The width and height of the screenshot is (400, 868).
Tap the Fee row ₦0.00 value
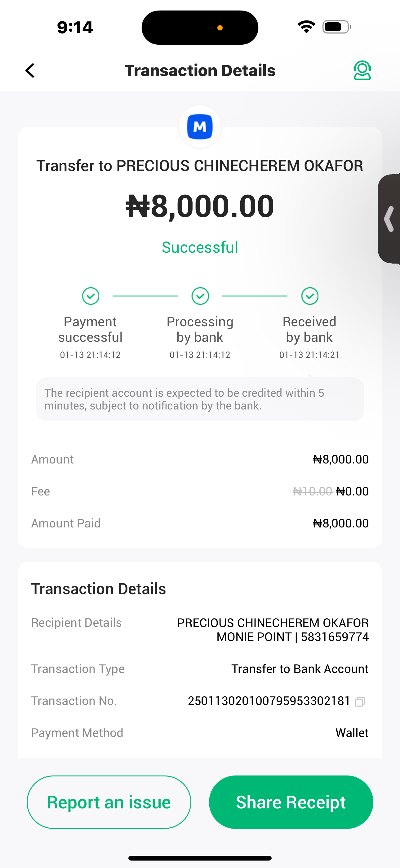tap(352, 491)
